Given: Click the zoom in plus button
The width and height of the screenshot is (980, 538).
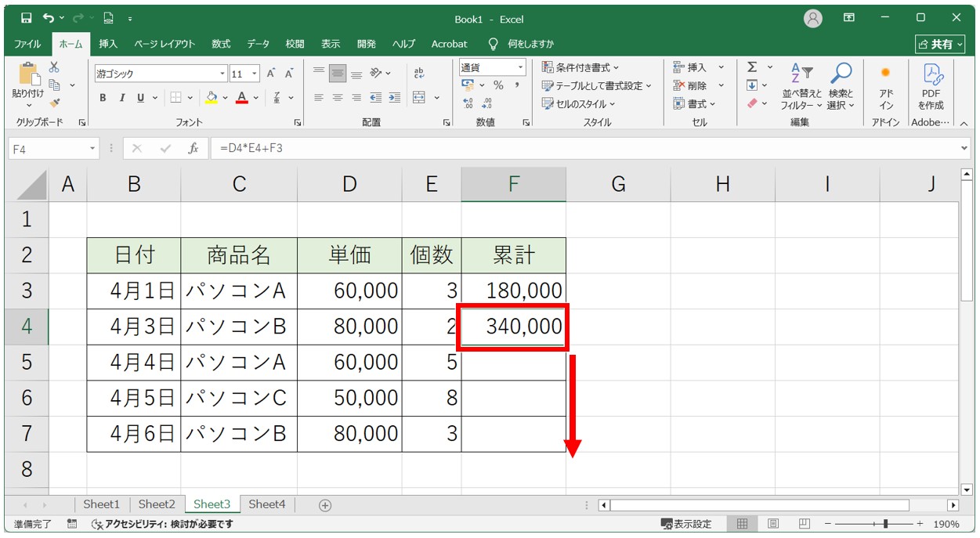Looking at the screenshot, I should click(918, 524).
